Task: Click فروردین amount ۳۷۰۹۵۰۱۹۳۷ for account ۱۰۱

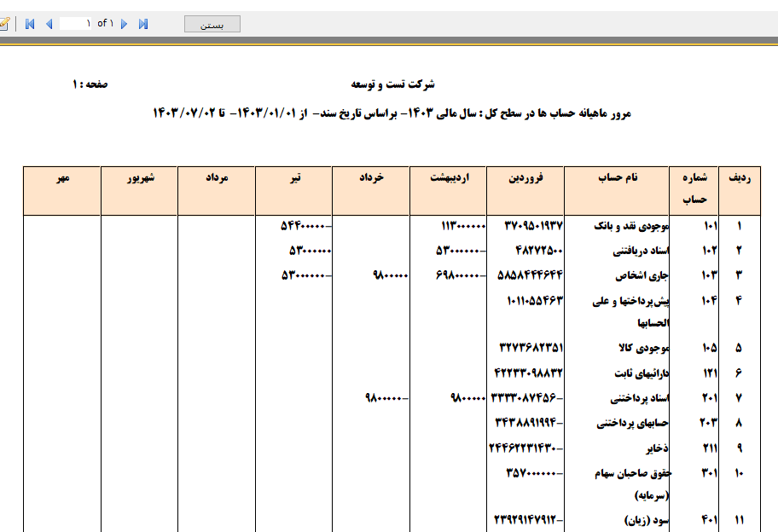Action: [x=533, y=226]
